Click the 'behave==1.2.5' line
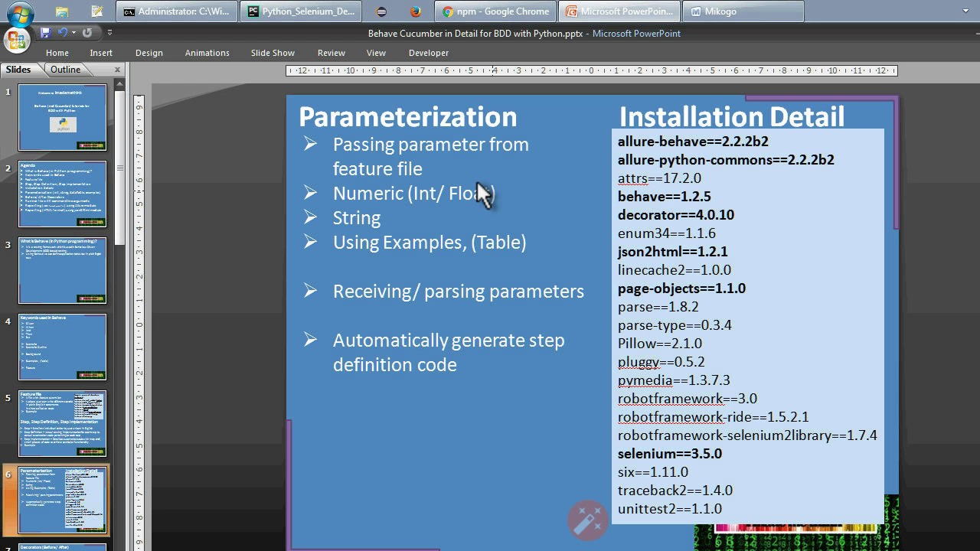The image size is (980, 551). coord(664,197)
